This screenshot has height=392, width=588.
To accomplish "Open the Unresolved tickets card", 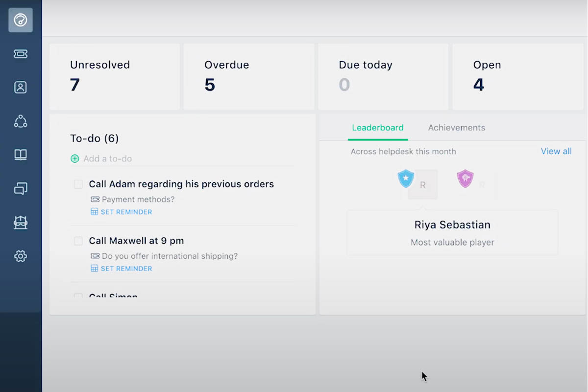I will tap(114, 76).
